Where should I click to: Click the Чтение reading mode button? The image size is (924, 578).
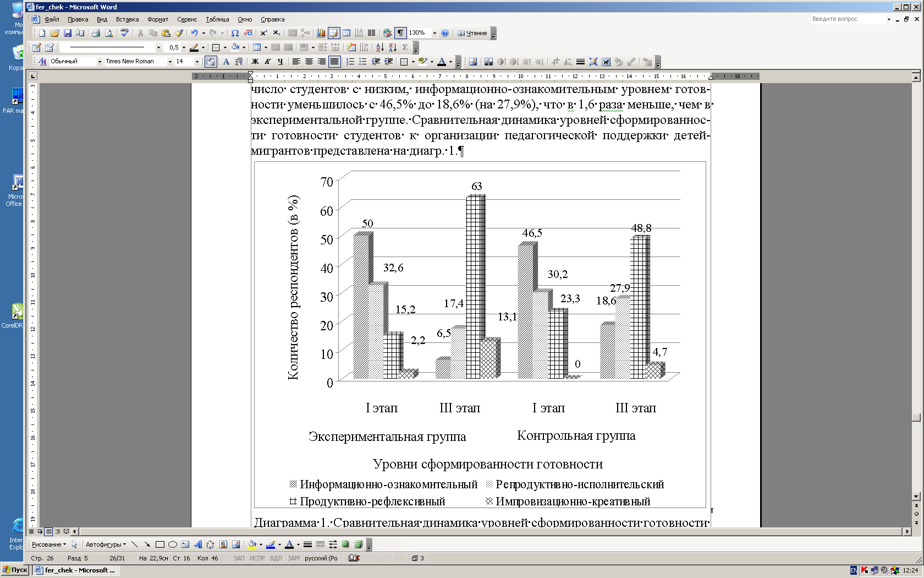(472, 33)
